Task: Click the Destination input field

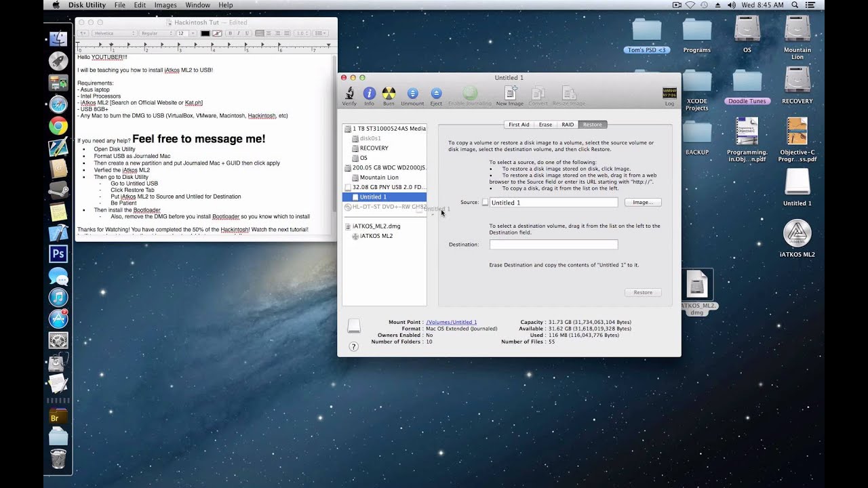Action: 553,244
